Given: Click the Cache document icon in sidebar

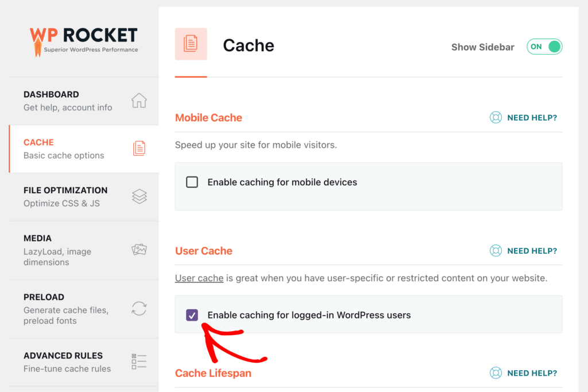Looking at the screenshot, I should (x=139, y=148).
